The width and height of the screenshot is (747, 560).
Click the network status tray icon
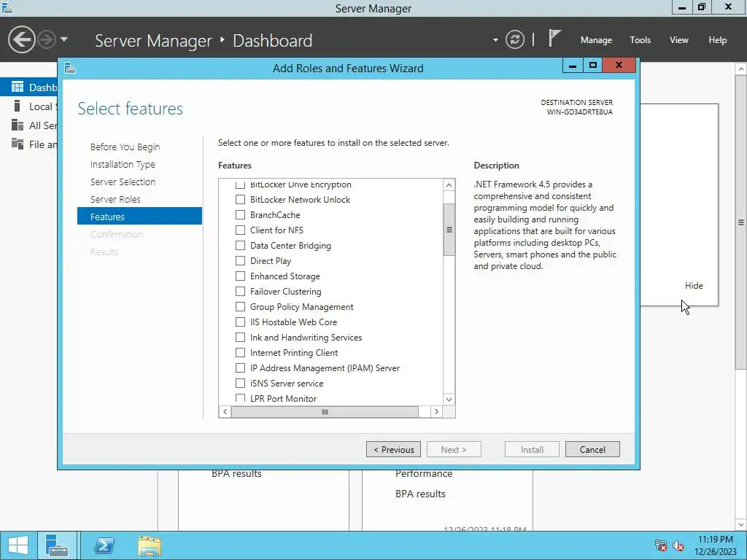coord(661,545)
